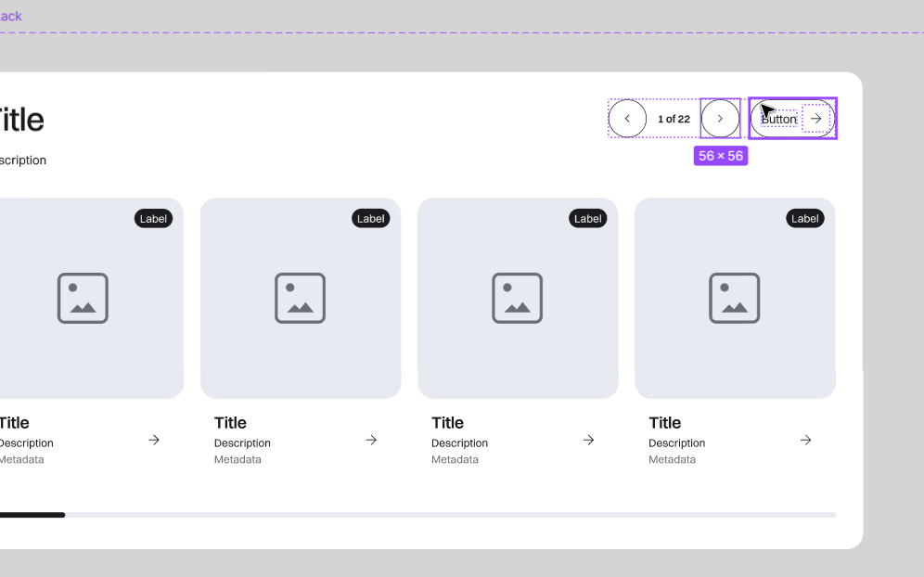Select the "Button" text label
Image resolution: width=924 pixels, height=577 pixels.
pyautogui.click(x=779, y=120)
